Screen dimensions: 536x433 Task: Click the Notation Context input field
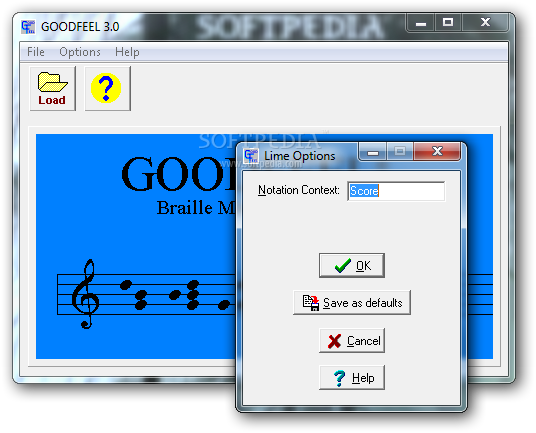pos(396,191)
